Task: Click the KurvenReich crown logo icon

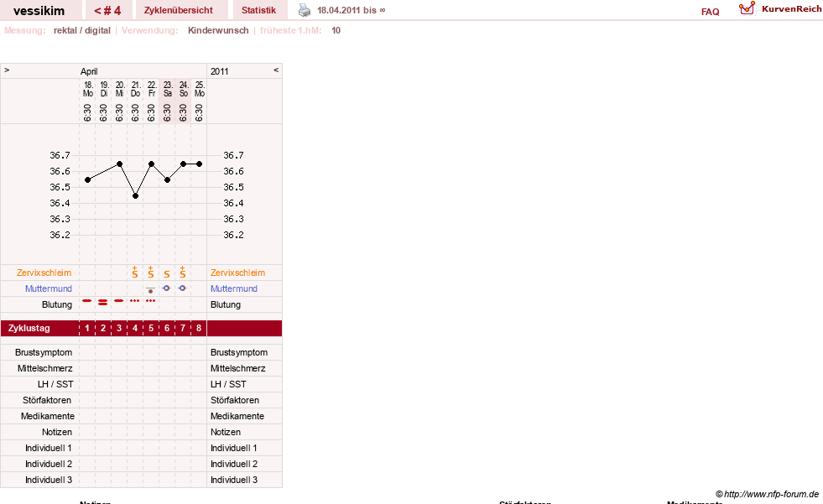Action: pyautogui.click(x=747, y=8)
